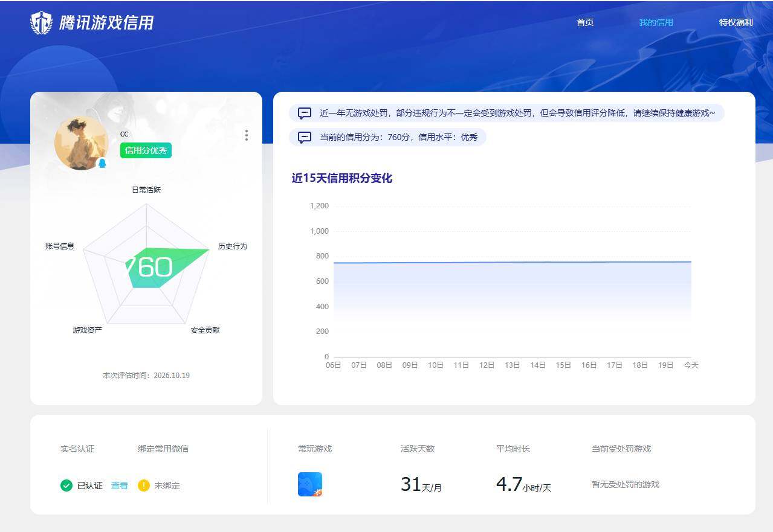Screen dimensions: 773x532
Task: Go to 首页 in top navigation
Action: pos(585,22)
